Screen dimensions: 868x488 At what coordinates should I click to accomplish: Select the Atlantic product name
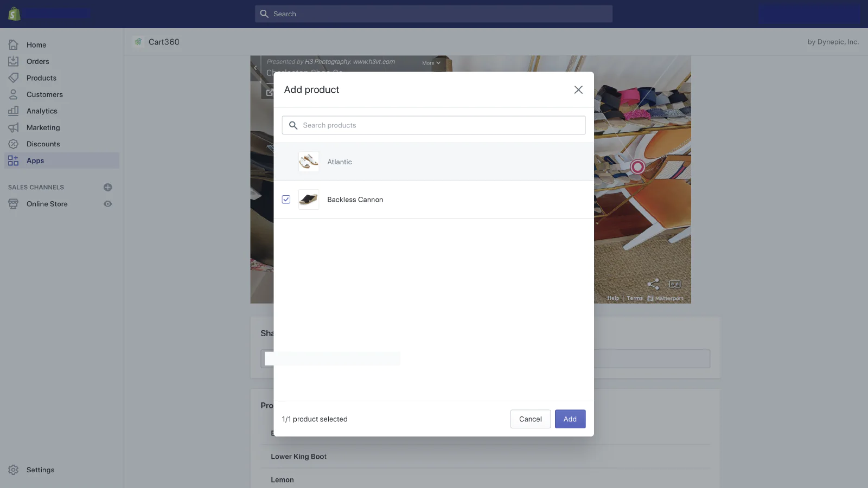click(340, 162)
